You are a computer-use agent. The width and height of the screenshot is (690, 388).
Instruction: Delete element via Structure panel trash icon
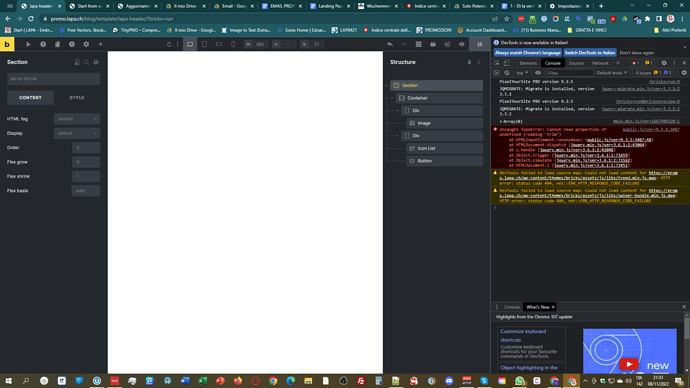click(x=469, y=62)
